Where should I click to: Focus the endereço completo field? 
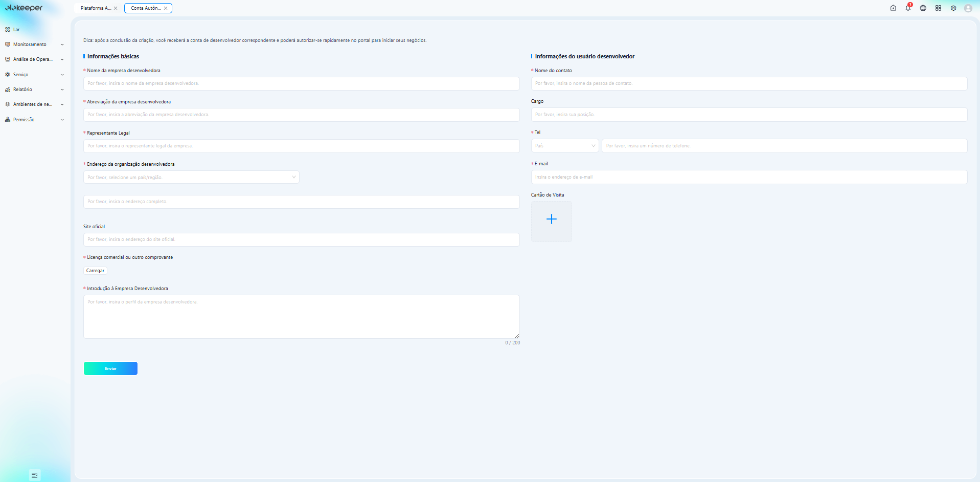(x=302, y=202)
